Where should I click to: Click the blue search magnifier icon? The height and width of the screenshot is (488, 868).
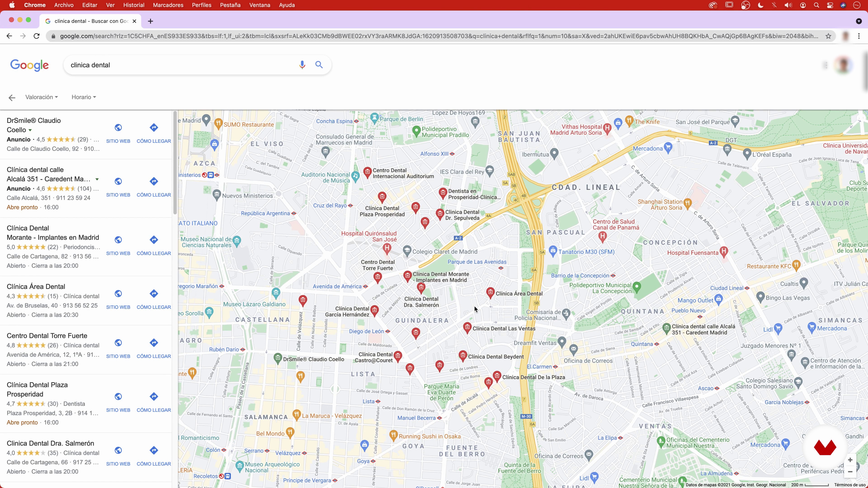[319, 65]
